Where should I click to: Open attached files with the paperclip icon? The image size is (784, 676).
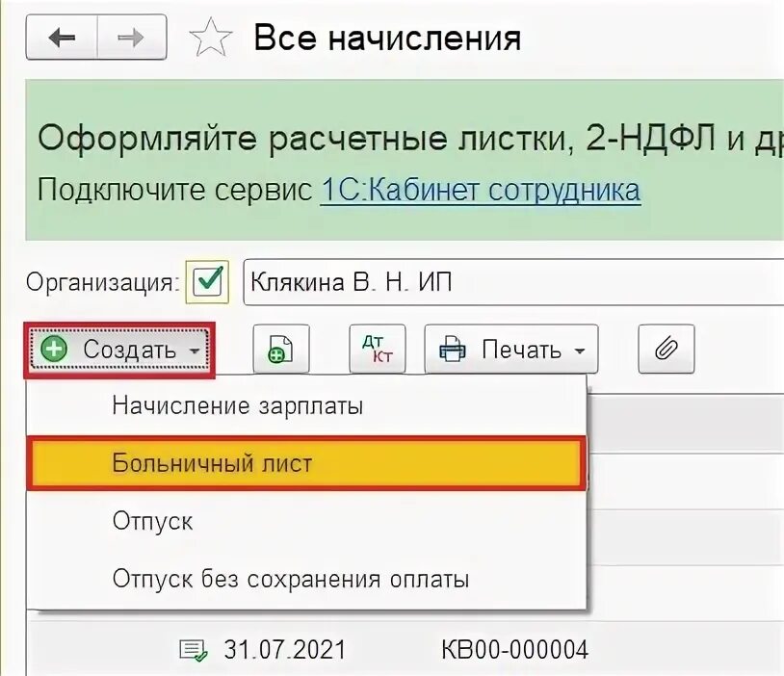tap(666, 349)
